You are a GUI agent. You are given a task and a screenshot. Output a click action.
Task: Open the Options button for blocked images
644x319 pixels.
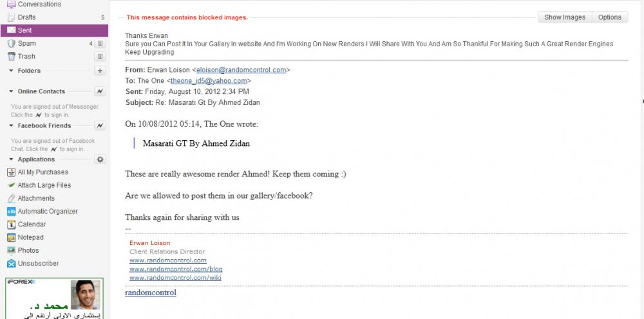pos(609,17)
